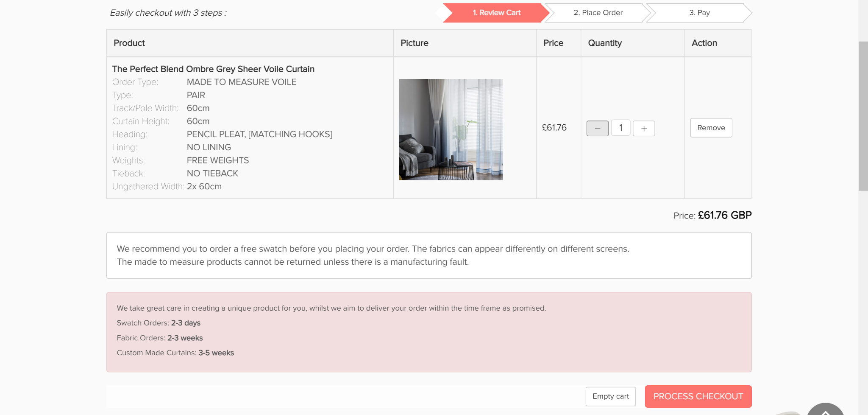The height and width of the screenshot is (415, 868).
Task: Go to the 2. Place Order step
Action: click(598, 13)
